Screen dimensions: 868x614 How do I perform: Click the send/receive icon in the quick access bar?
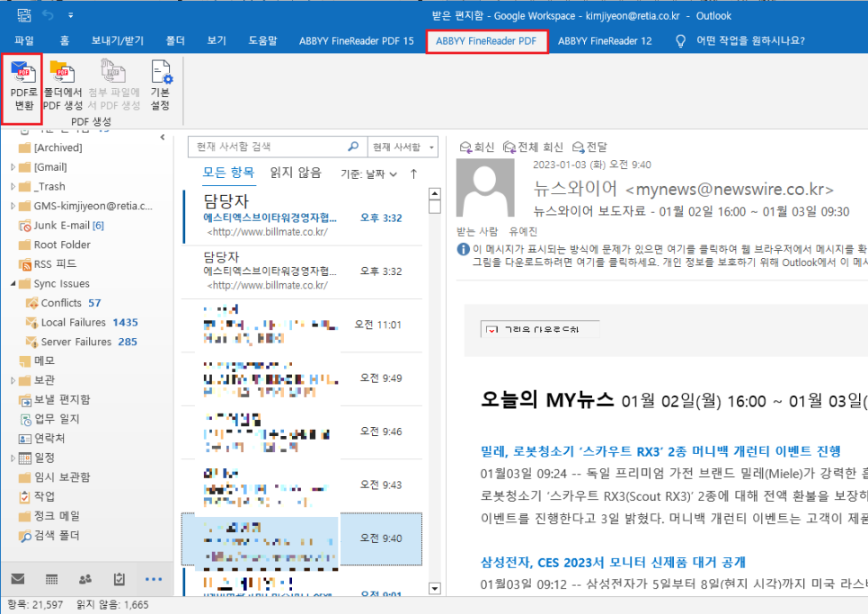(x=23, y=15)
